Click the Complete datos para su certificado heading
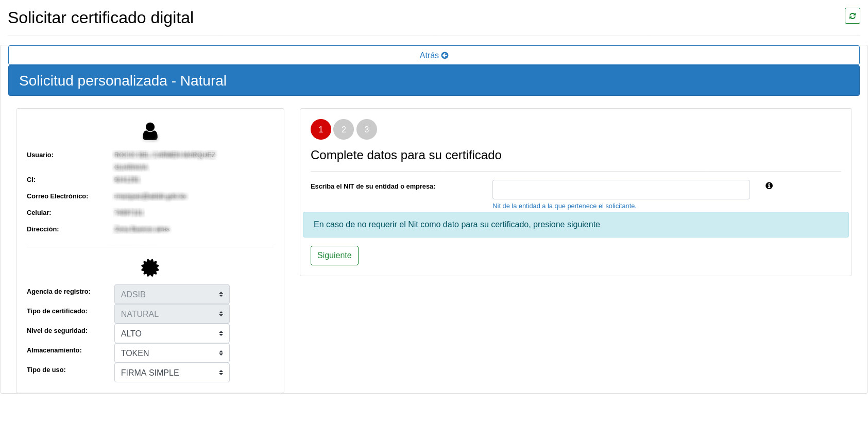The width and height of the screenshot is (868, 422). coord(406,155)
